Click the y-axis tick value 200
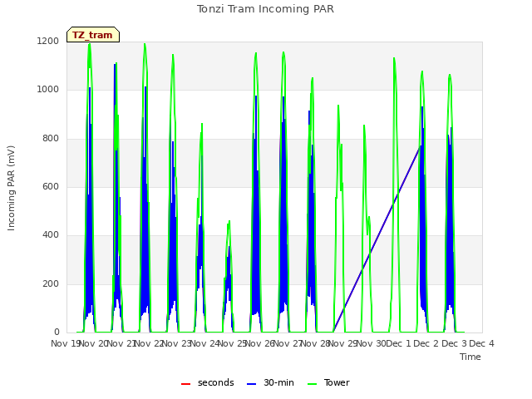This screenshot has height=399, width=532. [x=51, y=284]
